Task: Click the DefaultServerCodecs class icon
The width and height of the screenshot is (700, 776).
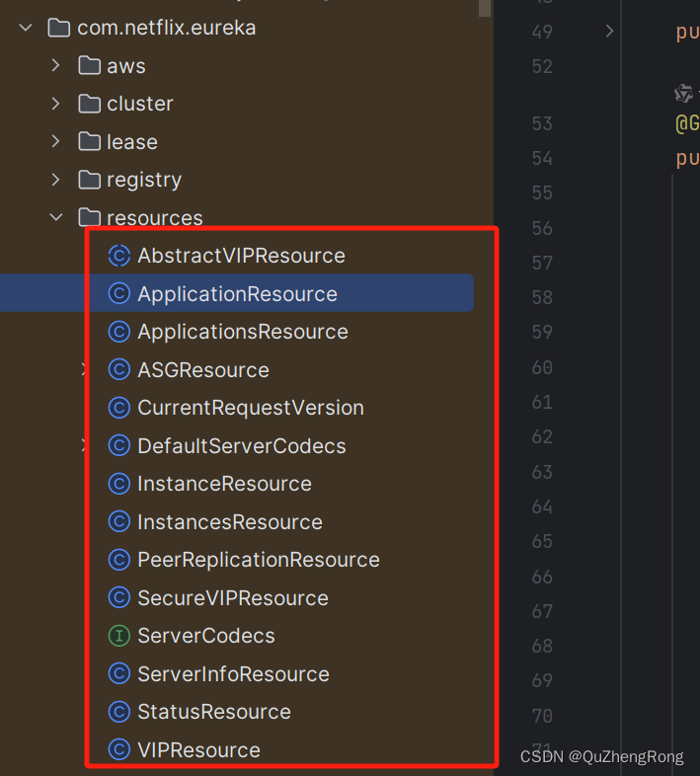Action: pyautogui.click(x=119, y=446)
